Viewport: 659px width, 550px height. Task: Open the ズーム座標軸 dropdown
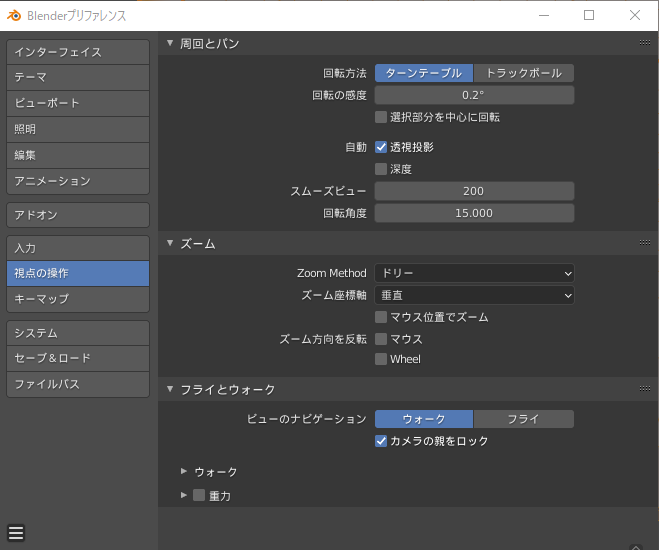[474, 295]
